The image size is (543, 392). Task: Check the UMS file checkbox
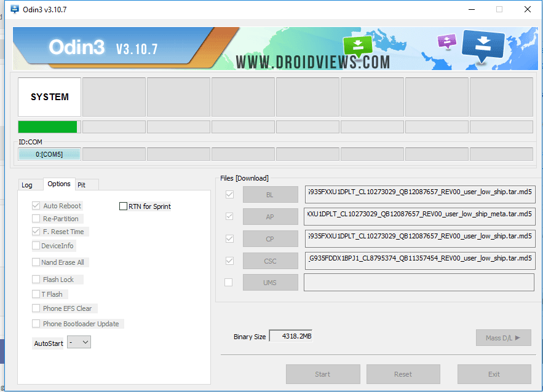coord(229,282)
